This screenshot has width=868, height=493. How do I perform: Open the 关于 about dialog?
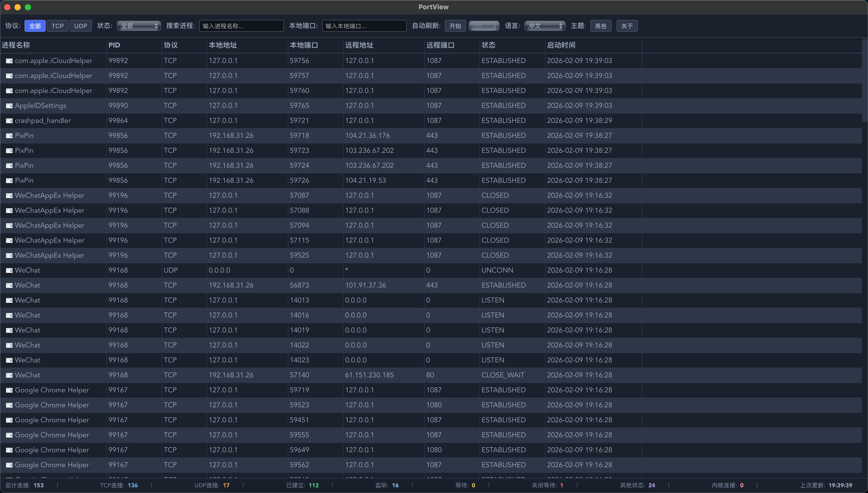[x=627, y=26]
